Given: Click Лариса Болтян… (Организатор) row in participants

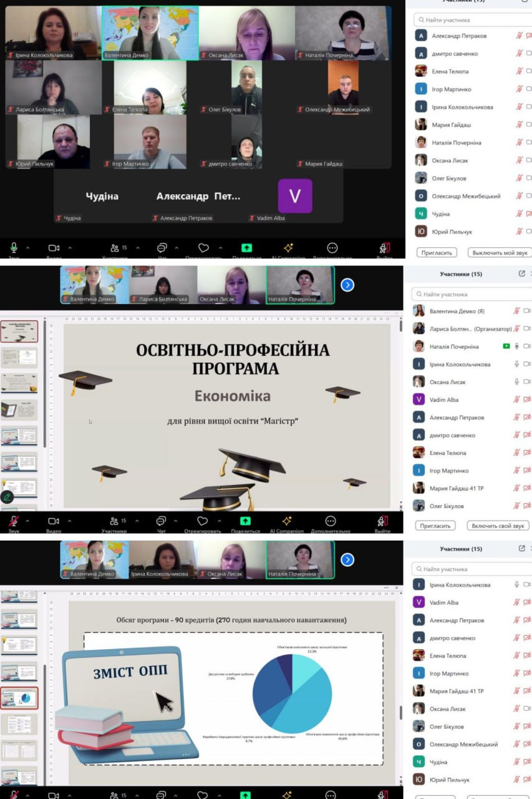Looking at the screenshot, I should [x=472, y=328].
